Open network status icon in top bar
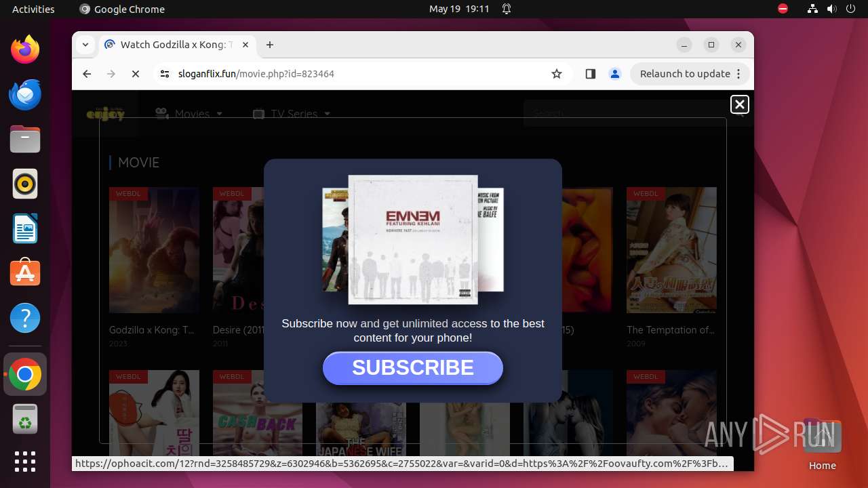Screen dimensions: 868x488 [x=812, y=9]
